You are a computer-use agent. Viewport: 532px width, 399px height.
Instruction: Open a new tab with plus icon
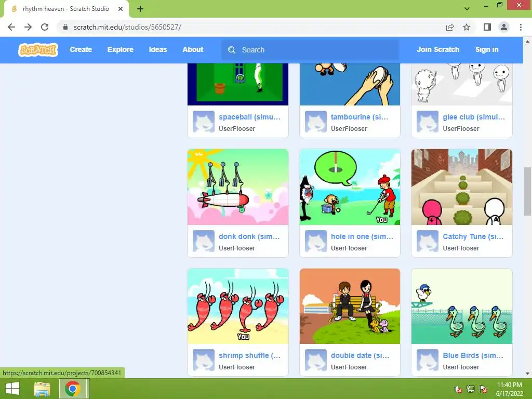pos(140,9)
